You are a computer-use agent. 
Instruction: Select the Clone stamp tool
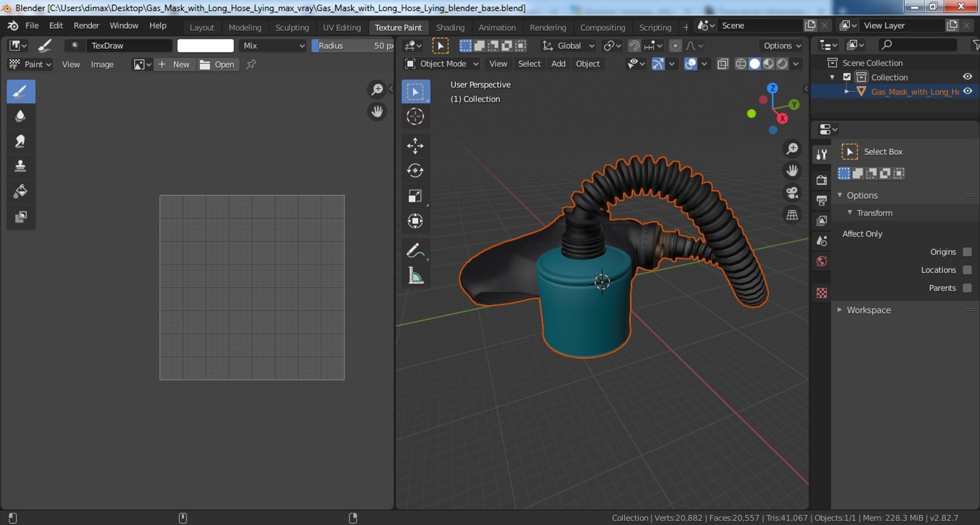[x=21, y=166]
